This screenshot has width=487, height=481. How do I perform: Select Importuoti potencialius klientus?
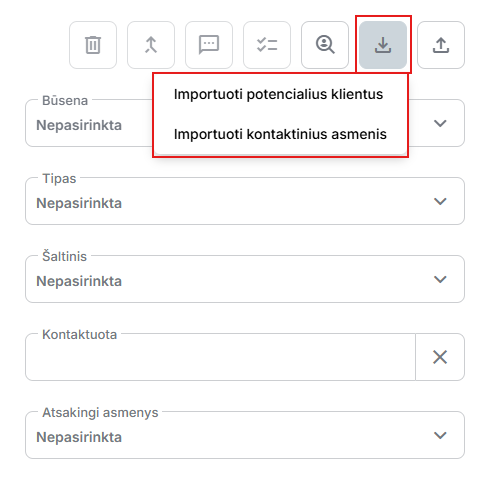coord(280,94)
